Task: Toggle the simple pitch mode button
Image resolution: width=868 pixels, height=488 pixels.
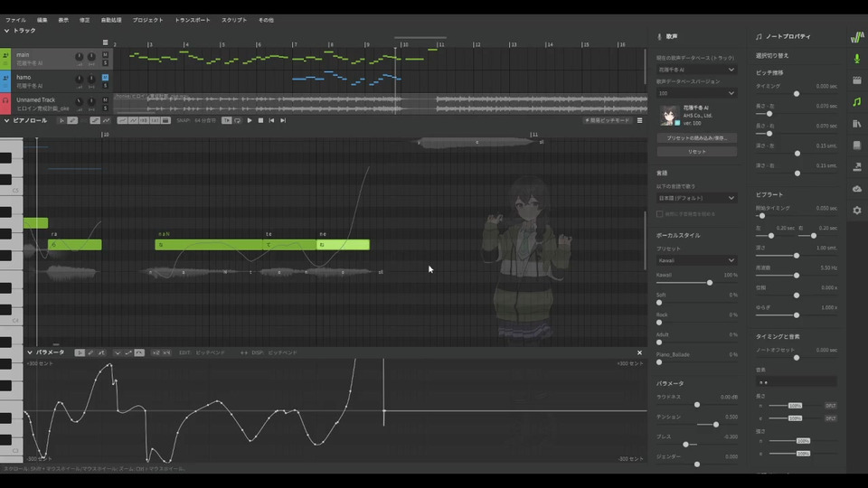Action: (x=607, y=120)
